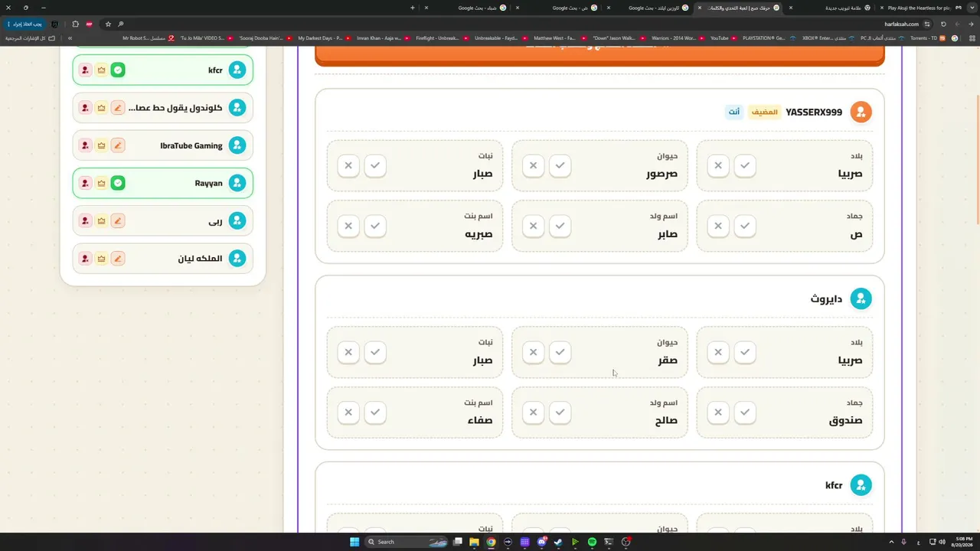Accept YASSERX999's country answer صربيا
980x551 pixels.
click(x=745, y=165)
